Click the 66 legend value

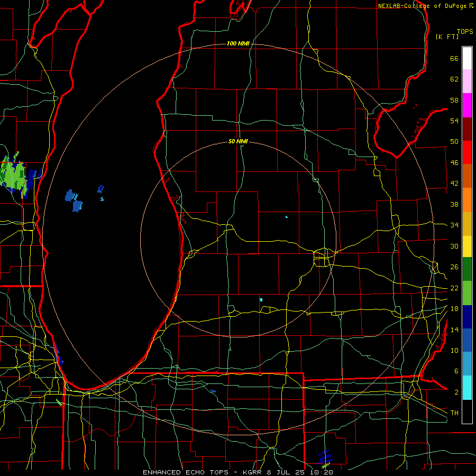(454, 58)
